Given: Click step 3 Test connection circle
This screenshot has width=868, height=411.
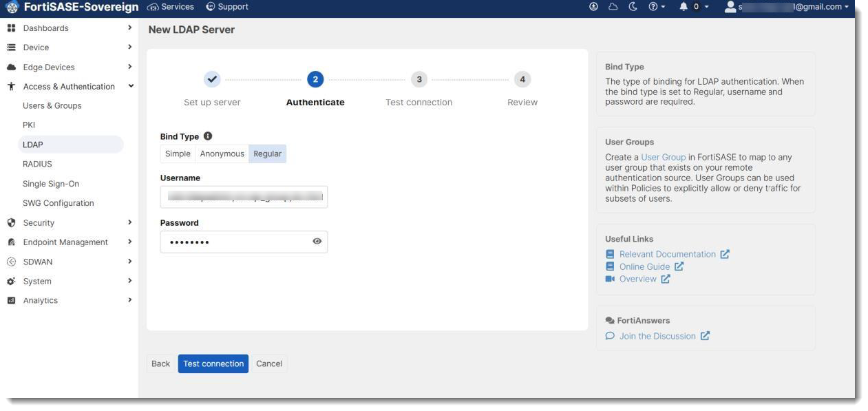Looking at the screenshot, I should click(419, 79).
